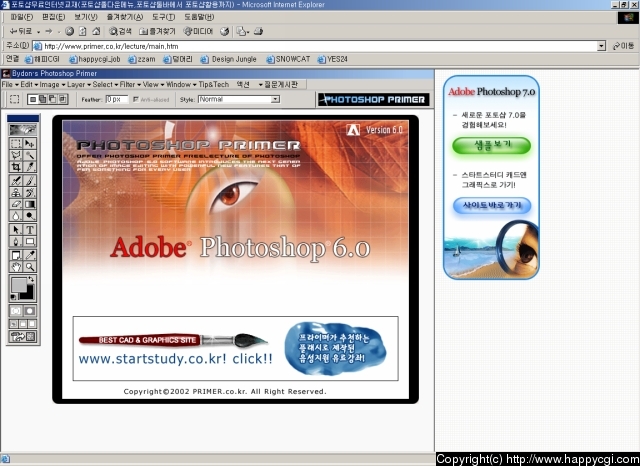Image resolution: width=640 pixels, height=466 pixels.
Task: Select the Rectangle shape tool
Action: 29,242
